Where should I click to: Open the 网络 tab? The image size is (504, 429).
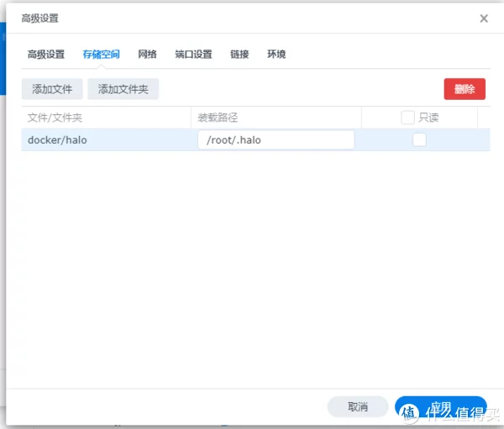tap(147, 54)
